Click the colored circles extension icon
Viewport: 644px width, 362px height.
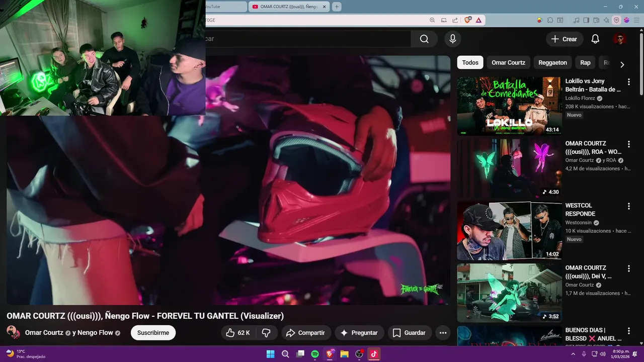click(x=539, y=20)
